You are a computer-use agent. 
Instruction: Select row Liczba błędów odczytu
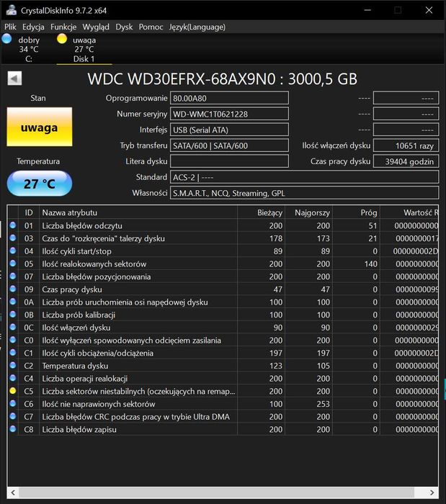click(223, 225)
